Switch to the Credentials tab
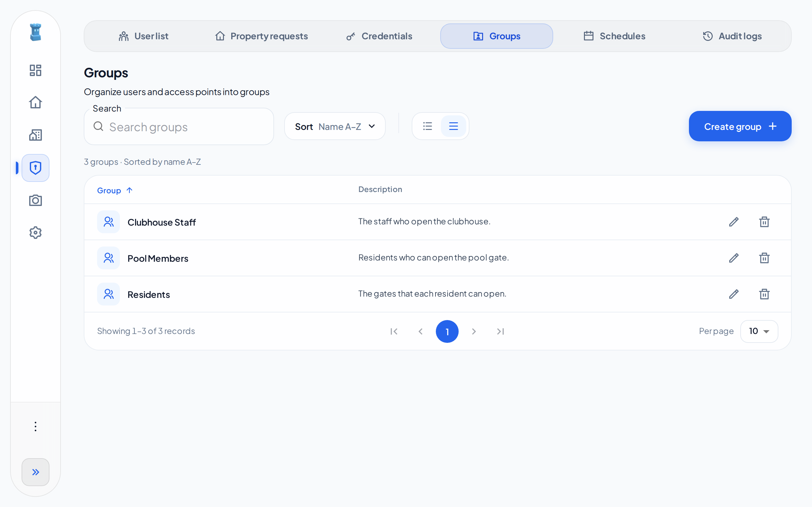 (x=379, y=36)
